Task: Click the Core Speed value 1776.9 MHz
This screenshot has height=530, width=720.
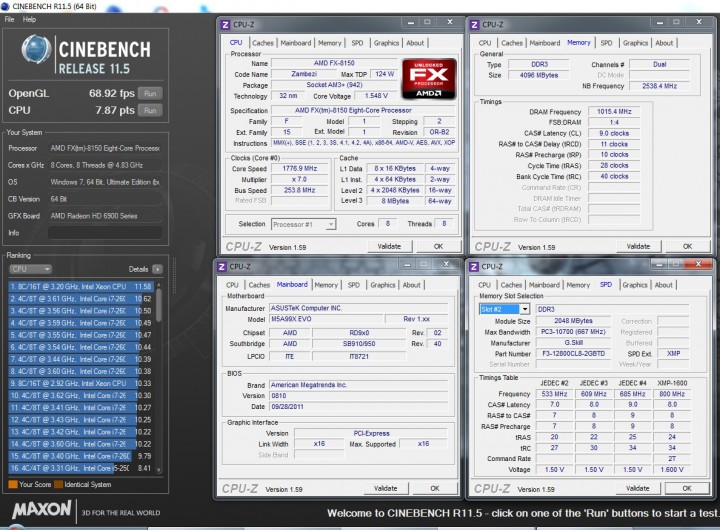Action: (299, 169)
